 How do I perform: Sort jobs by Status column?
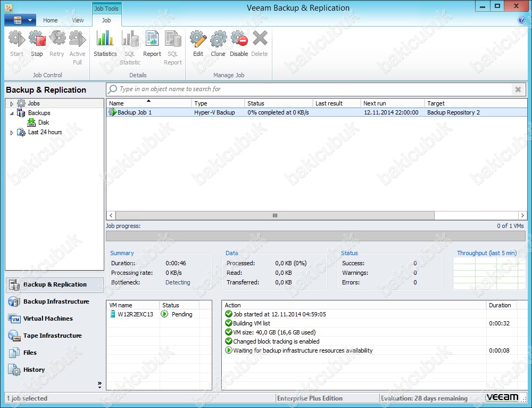point(279,103)
